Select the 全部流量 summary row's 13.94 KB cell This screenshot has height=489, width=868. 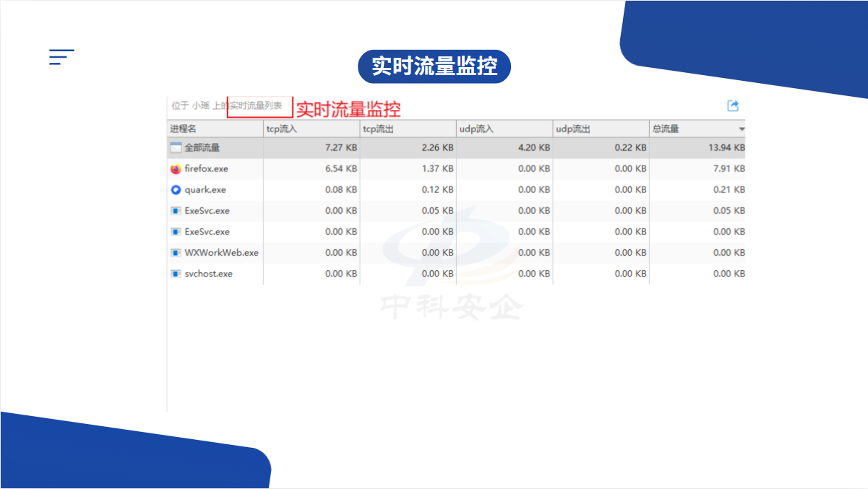coord(729,148)
